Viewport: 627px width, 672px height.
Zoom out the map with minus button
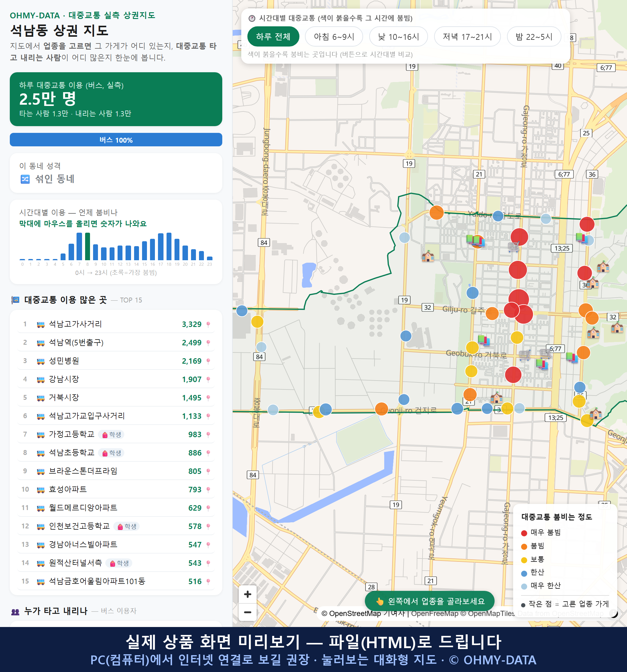coord(247,612)
